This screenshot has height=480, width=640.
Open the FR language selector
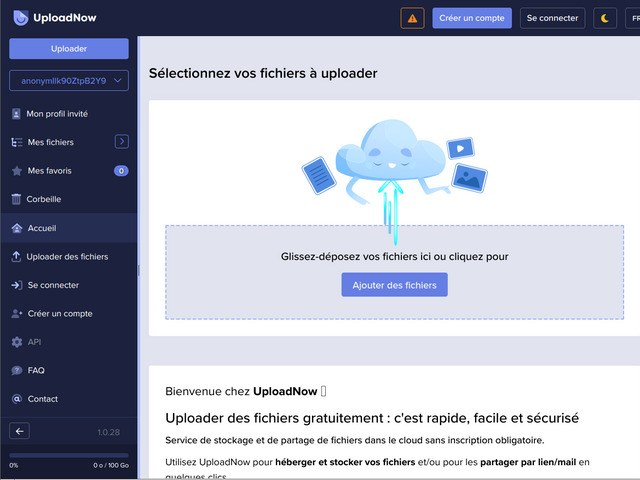(x=633, y=18)
